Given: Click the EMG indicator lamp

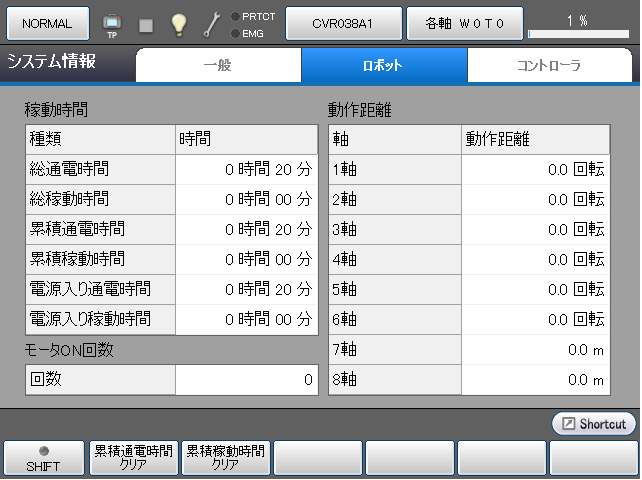Looking at the screenshot, I should coord(235,33).
